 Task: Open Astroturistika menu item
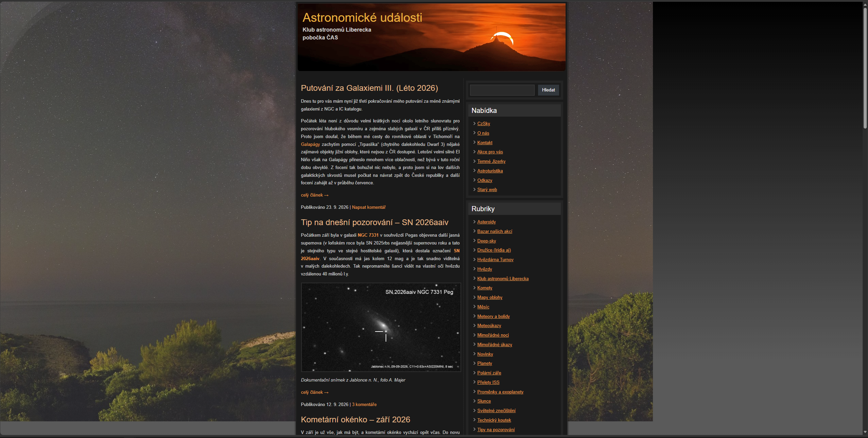(490, 171)
